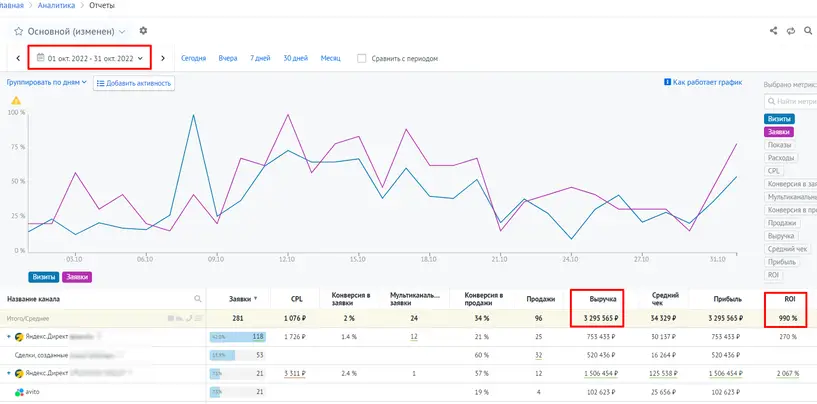The height and width of the screenshot is (404, 817).
Task: Expand Яндекс.Директ row with 118 заявки
Action: (9, 337)
